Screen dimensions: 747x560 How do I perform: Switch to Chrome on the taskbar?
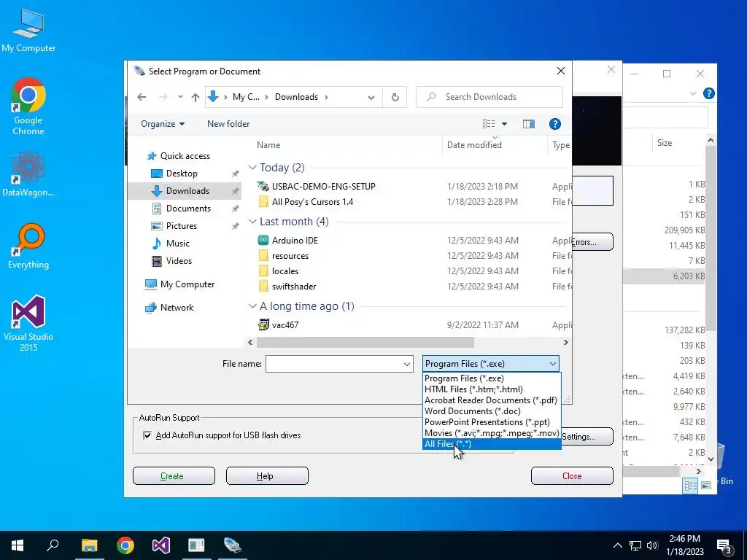click(125, 545)
